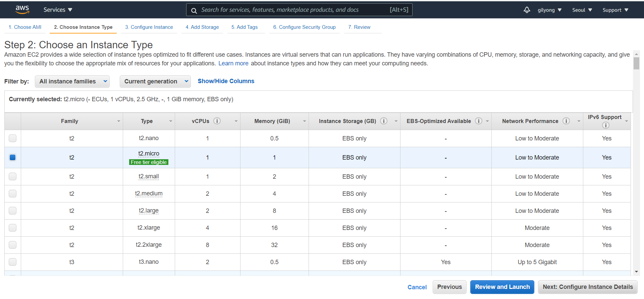Image resolution: width=644 pixels, height=299 pixels.
Task: Click the page scroll up arrow
Action: (x=636, y=54)
